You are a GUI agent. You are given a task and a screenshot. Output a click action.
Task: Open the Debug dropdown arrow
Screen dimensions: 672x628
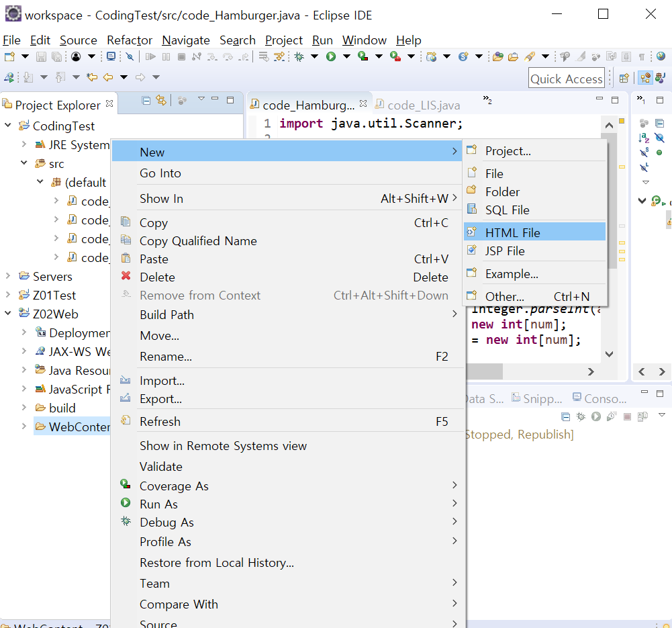[315, 56]
